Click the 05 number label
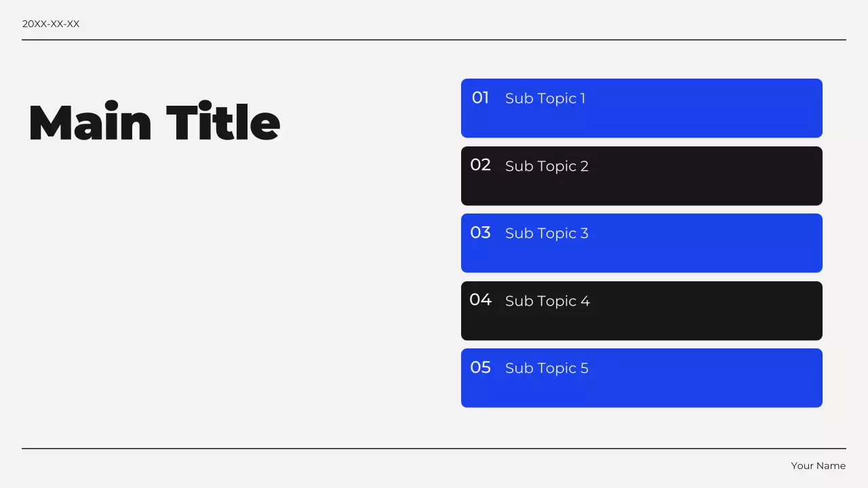Screen dimensions: 868x488 point(480,367)
